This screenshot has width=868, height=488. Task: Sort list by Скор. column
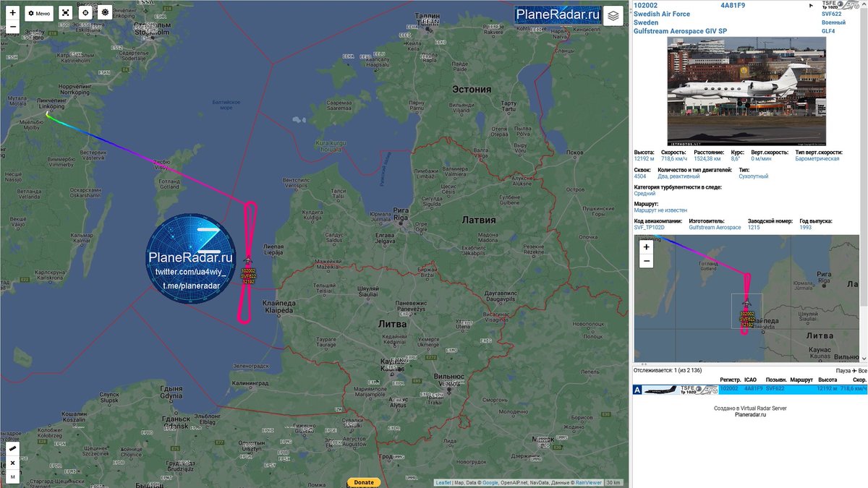860,380
